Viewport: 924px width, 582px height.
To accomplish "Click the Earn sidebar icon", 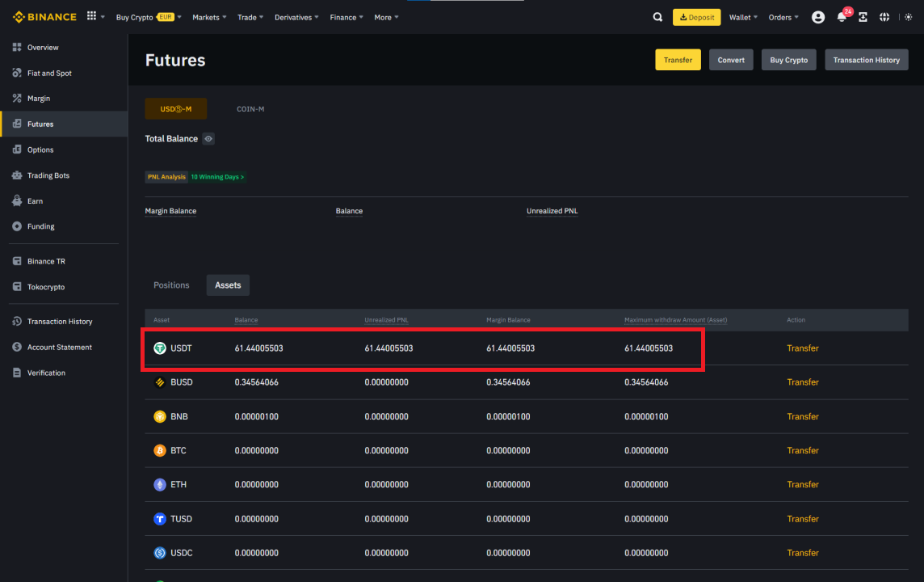I will click(x=17, y=200).
